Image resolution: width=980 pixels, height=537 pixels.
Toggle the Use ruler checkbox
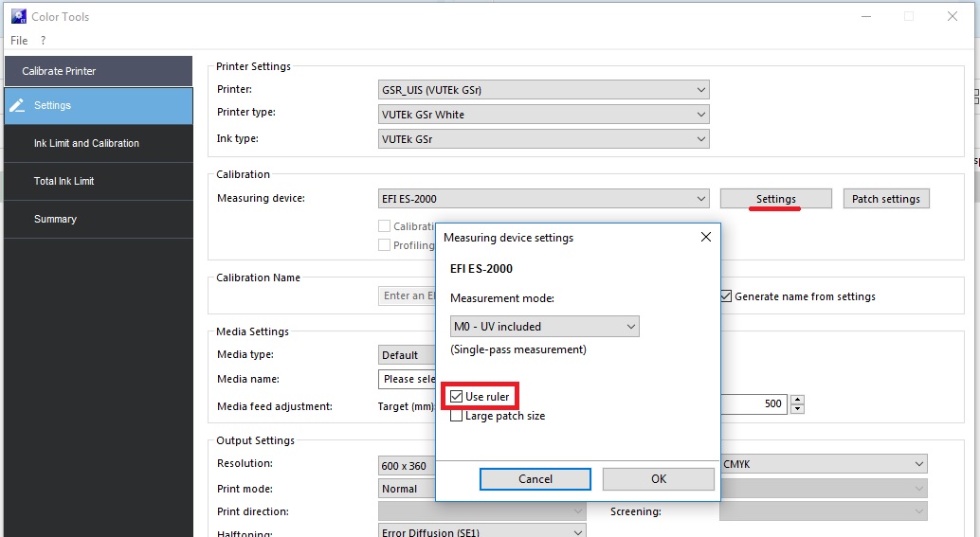click(456, 397)
